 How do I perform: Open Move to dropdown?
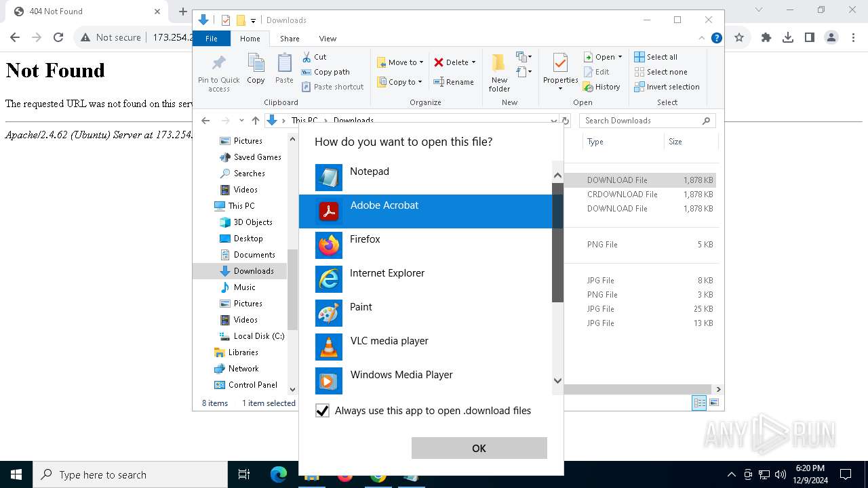click(x=400, y=62)
